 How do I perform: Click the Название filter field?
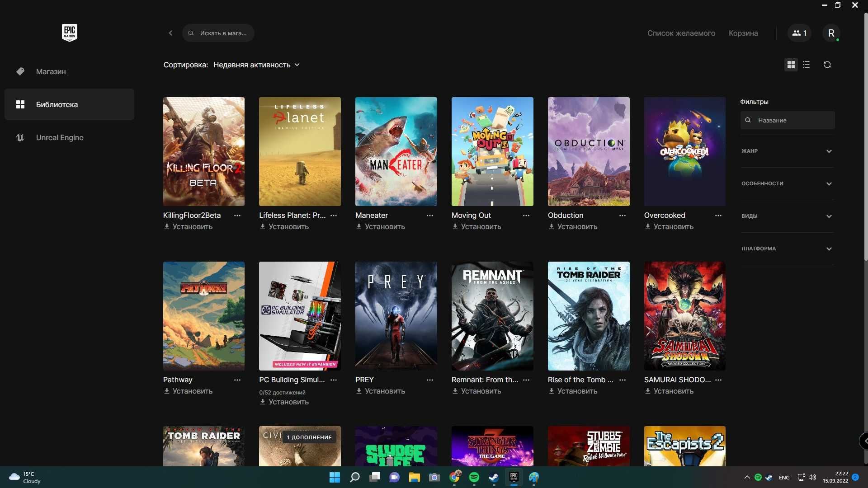pos(787,120)
